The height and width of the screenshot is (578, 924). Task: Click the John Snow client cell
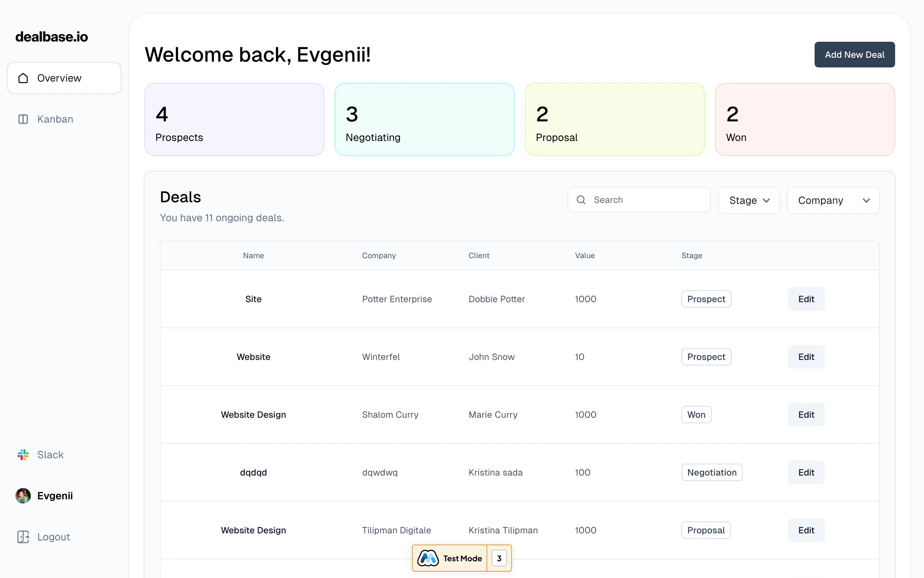[492, 357]
